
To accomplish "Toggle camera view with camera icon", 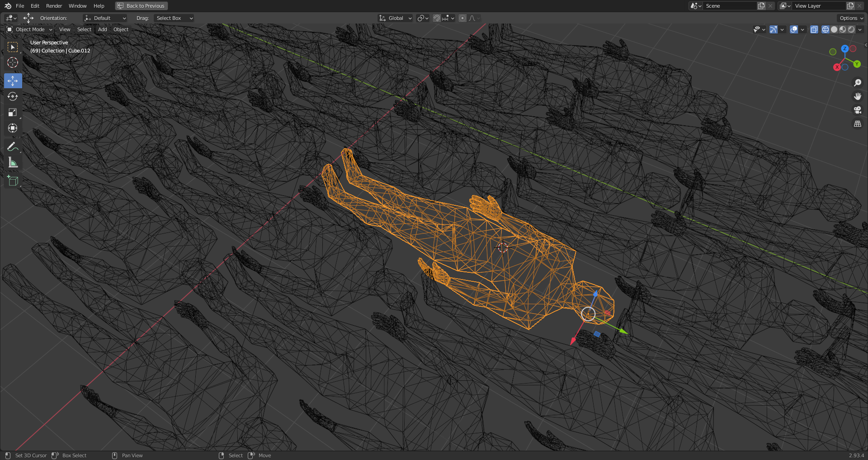I will click(857, 110).
